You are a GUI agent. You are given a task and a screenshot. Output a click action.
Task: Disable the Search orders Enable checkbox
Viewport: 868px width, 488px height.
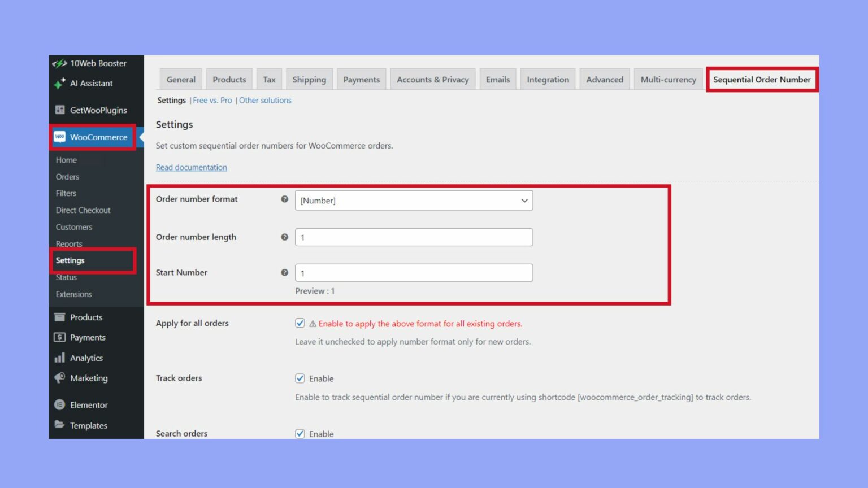tap(300, 434)
